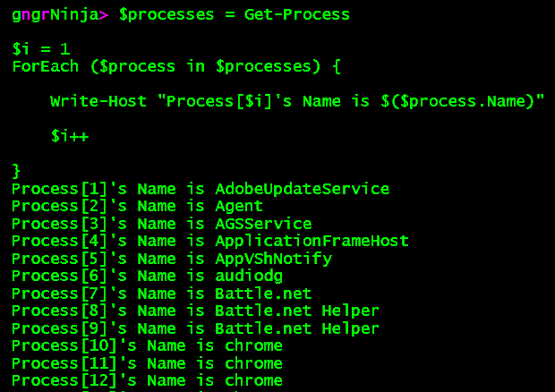This screenshot has width=555, height=392.
Task: Click the Get-Process cmdlet text
Action: coord(297,14)
